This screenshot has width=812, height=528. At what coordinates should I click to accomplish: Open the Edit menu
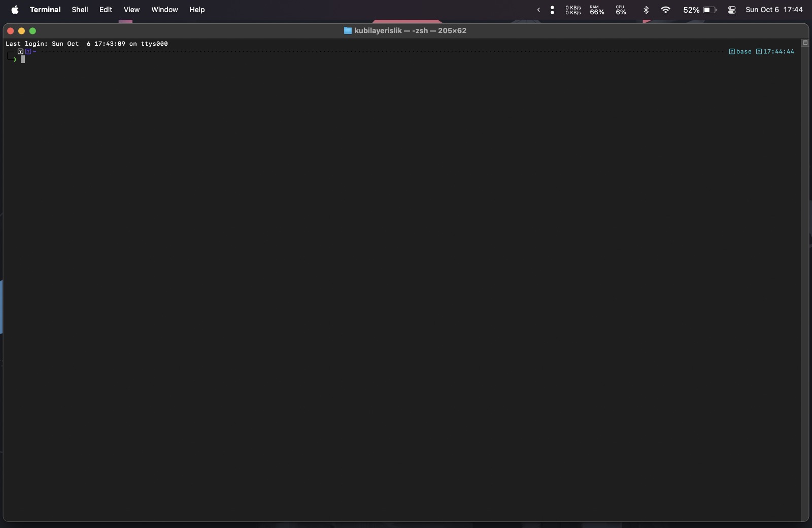coord(106,10)
